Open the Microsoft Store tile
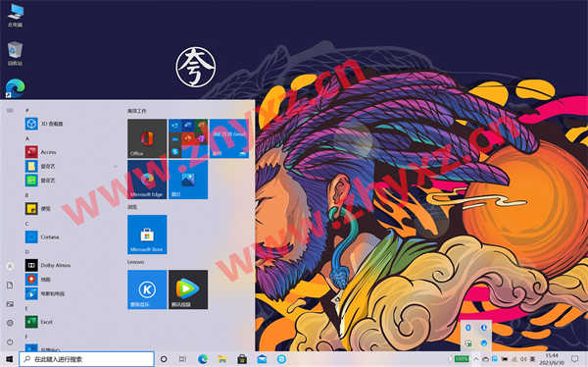588x367 pixels. 147,235
